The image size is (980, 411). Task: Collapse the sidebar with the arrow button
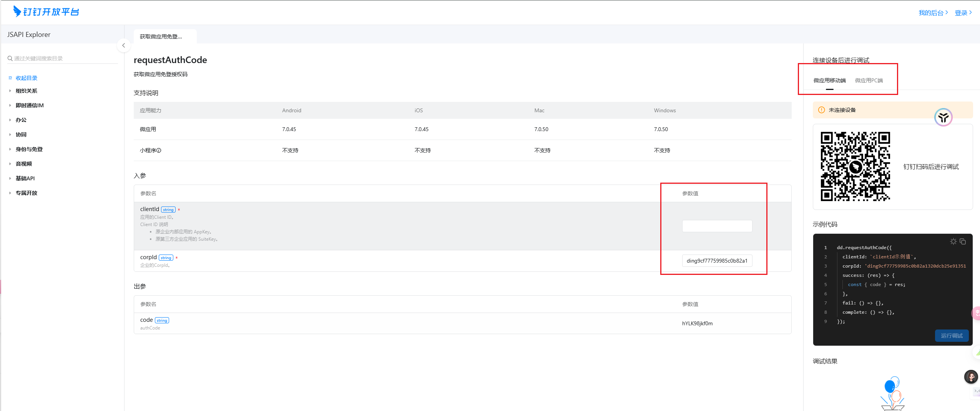click(123, 45)
